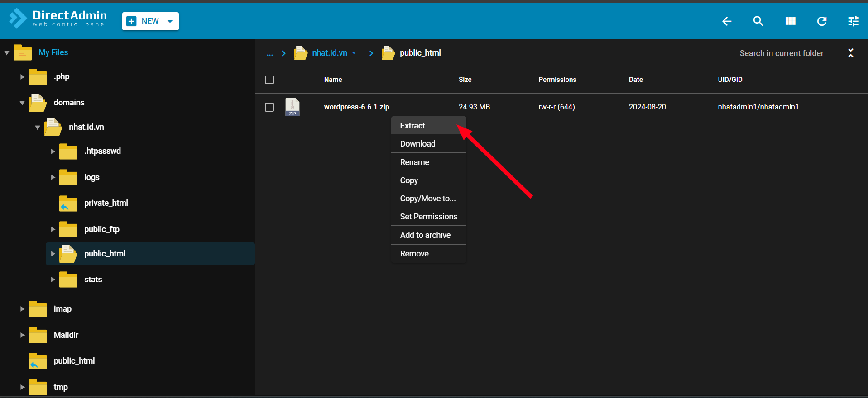This screenshot has height=398, width=868.
Task: Click the nhatadmin1/nhatadmin1 owner value
Action: tap(758, 107)
